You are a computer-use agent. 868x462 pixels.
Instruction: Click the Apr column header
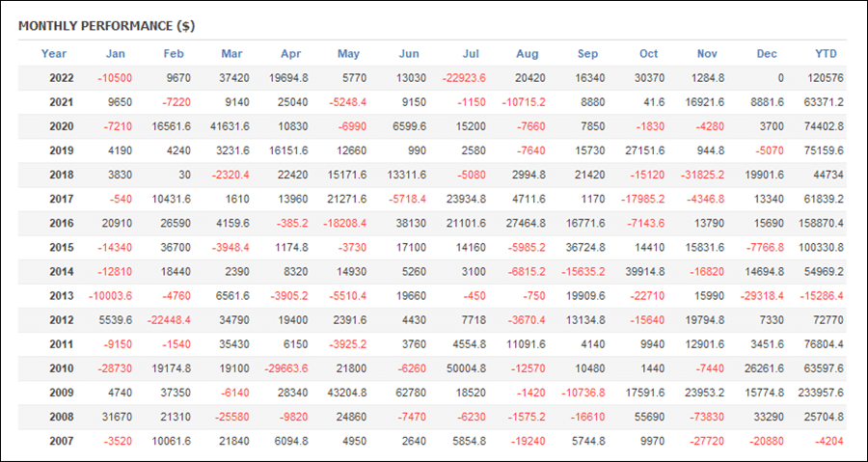pyautogui.click(x=291, y=54)
